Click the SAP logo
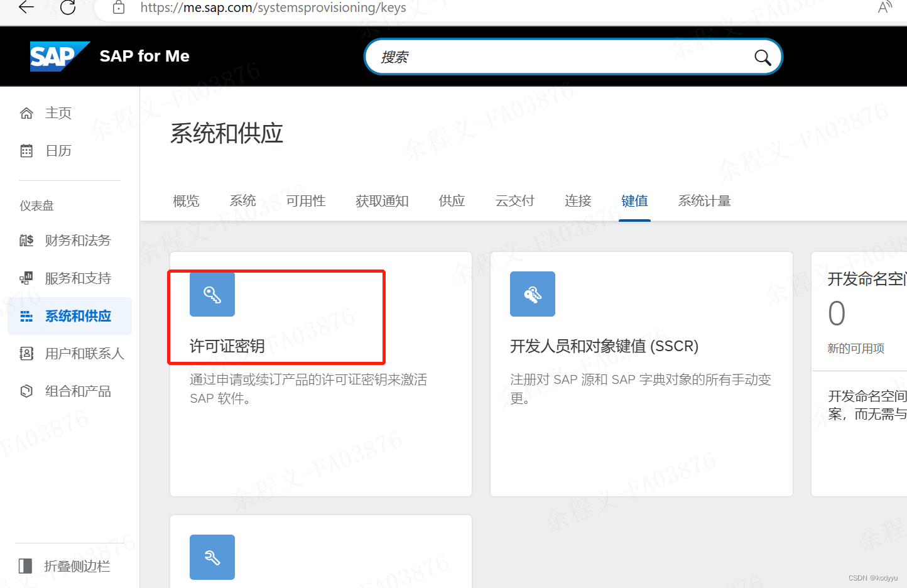907x588 pixels. (x=59, y=56)
